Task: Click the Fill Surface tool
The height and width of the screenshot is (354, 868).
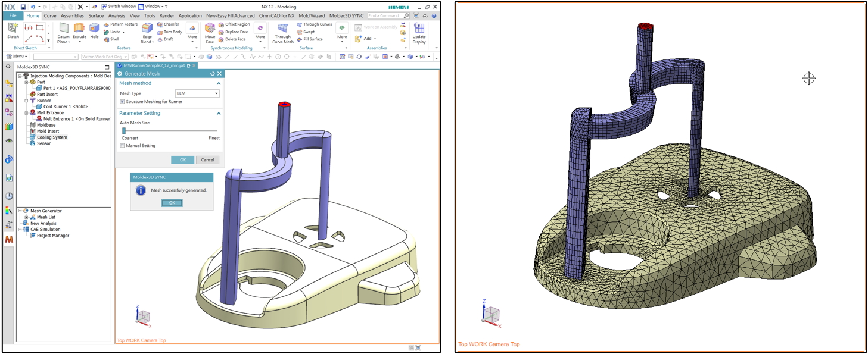Action: [310, 39]
